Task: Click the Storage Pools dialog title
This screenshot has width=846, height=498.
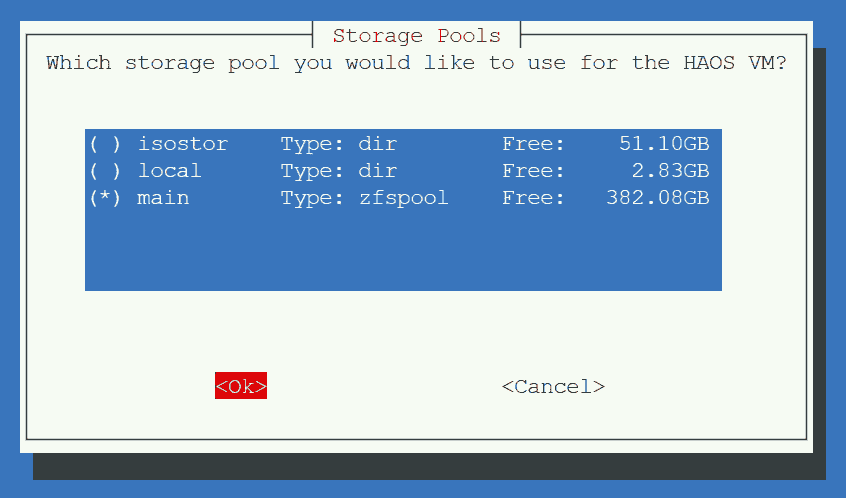Action: coord(417,36)
